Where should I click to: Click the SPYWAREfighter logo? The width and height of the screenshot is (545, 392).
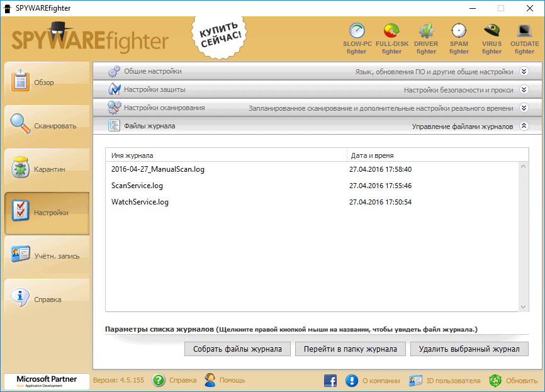(x=89, y=39)
